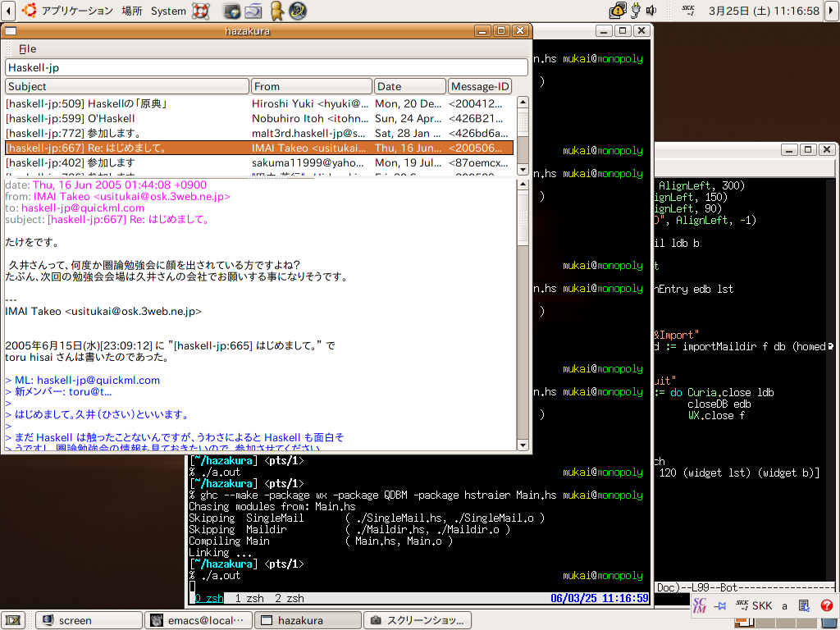The height and width of the screenshot is (630, 840).
Task: Switch to the emacs@local window in taskbar
Action: (198, 620)
